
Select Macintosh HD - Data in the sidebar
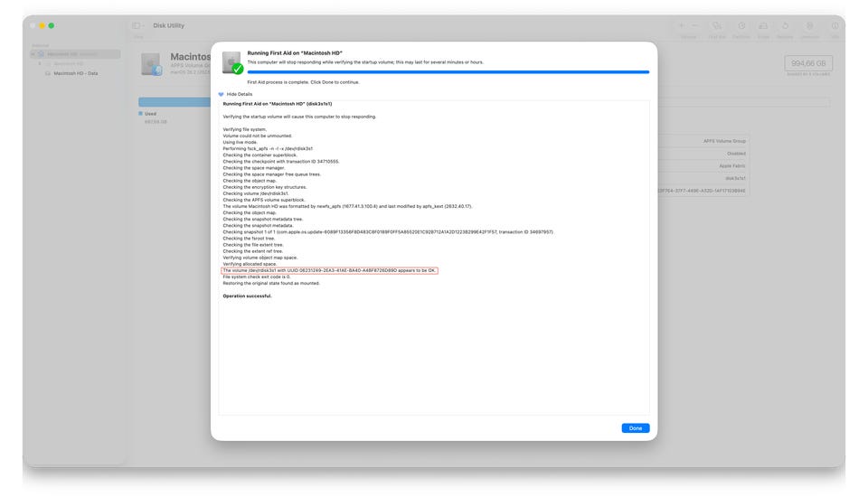click(x=75, y=73)
